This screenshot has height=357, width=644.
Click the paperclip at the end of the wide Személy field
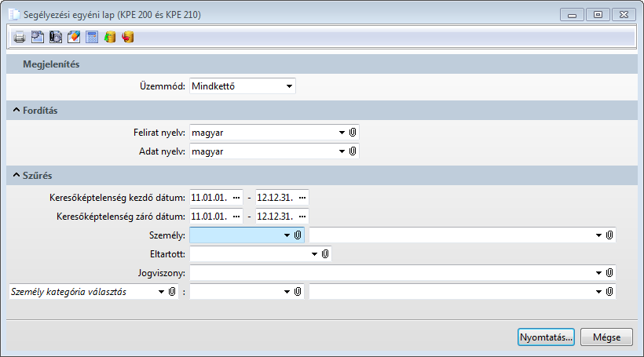coord(609,235)
